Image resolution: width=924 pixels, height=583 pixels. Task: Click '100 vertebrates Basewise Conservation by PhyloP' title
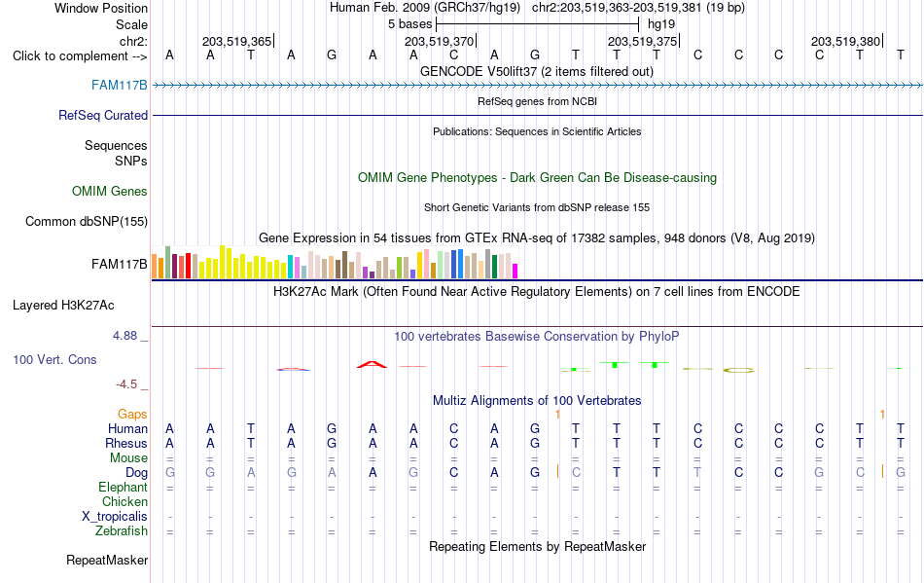click(x=537, y=337)
